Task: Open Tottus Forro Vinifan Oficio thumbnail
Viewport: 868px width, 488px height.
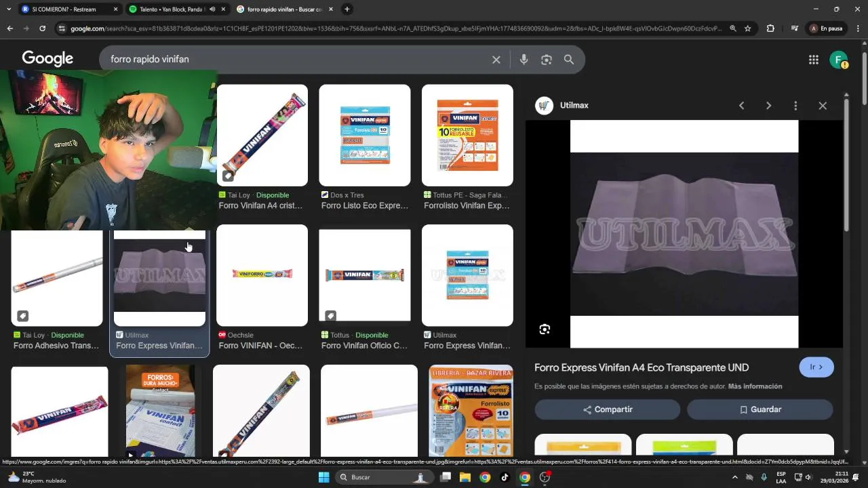Action: point(365,275)
